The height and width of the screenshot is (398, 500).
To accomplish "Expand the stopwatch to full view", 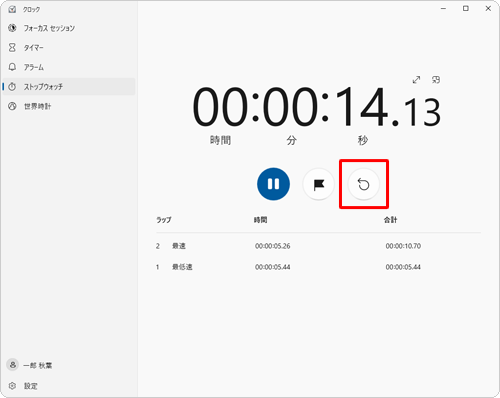I will 416,80.
